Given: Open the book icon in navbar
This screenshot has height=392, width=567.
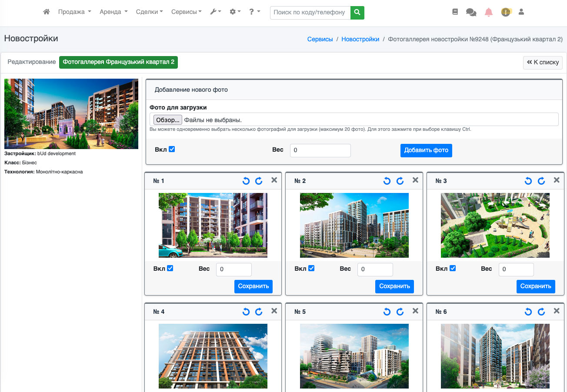Looking at the screenshot, I should (x=455, y=12).
